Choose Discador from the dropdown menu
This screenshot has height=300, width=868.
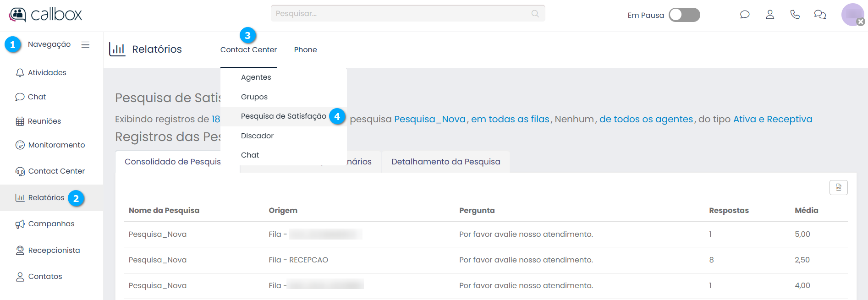257,136
